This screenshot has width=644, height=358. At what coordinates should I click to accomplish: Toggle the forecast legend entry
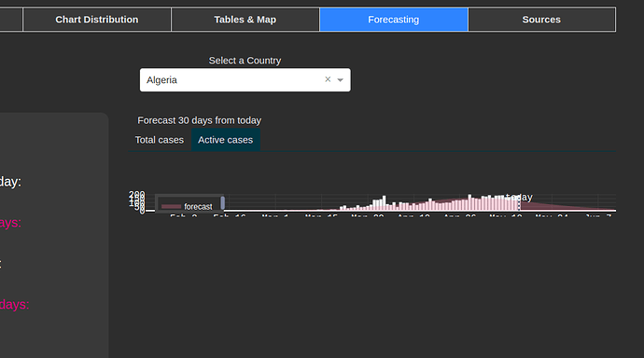(x=188, y=206)
